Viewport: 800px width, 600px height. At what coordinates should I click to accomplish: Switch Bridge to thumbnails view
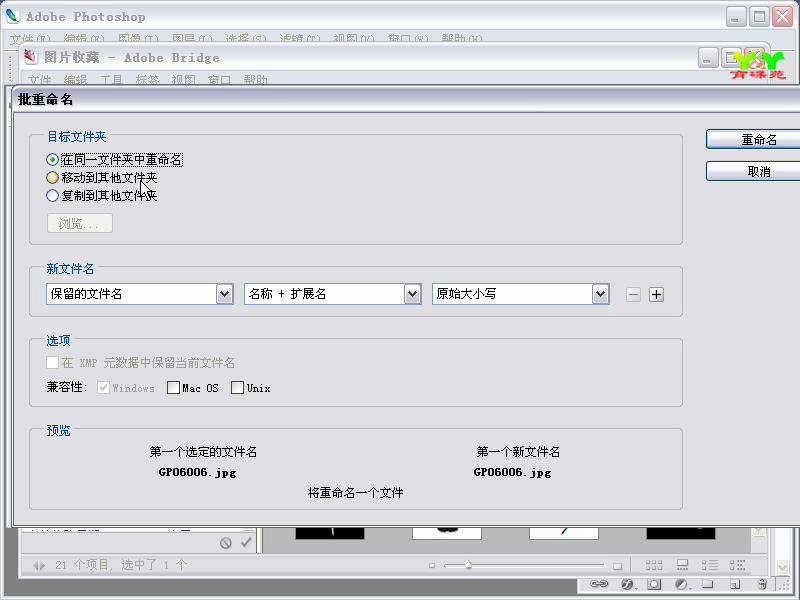coord(654,565)
